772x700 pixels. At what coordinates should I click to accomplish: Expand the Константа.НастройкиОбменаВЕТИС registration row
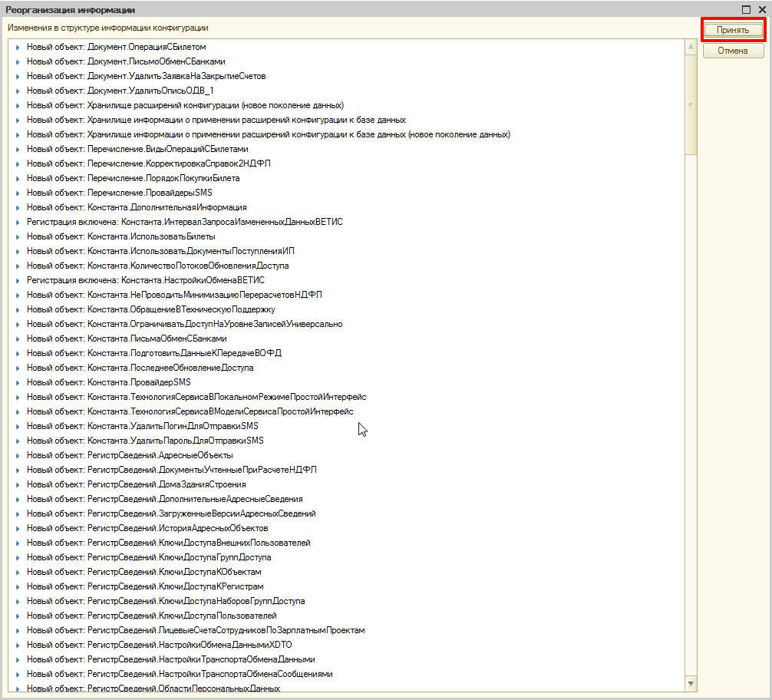[x=18, y=281]
